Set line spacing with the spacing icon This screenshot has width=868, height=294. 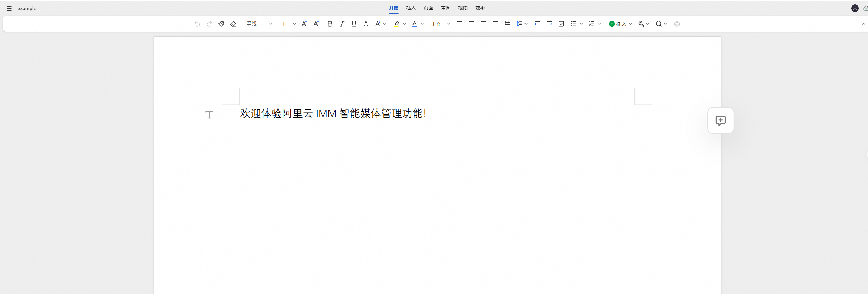point(519,24)
